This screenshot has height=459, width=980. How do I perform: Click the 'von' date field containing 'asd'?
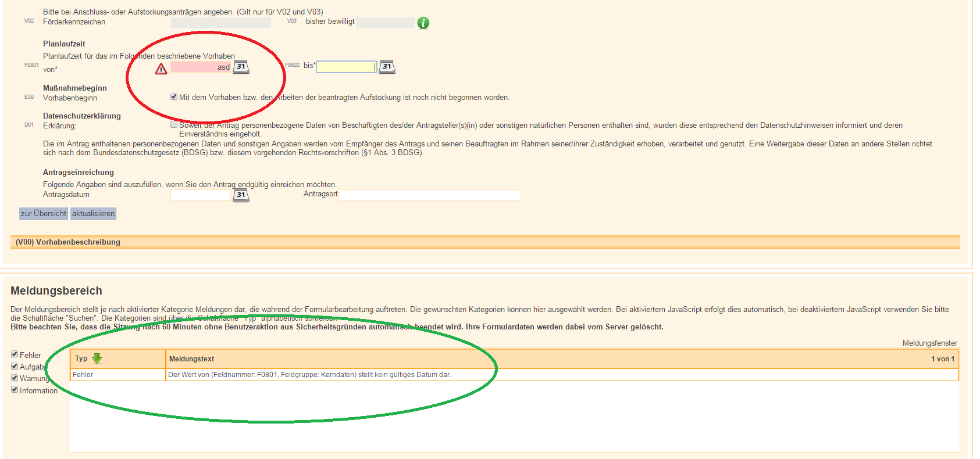point(201,67)
